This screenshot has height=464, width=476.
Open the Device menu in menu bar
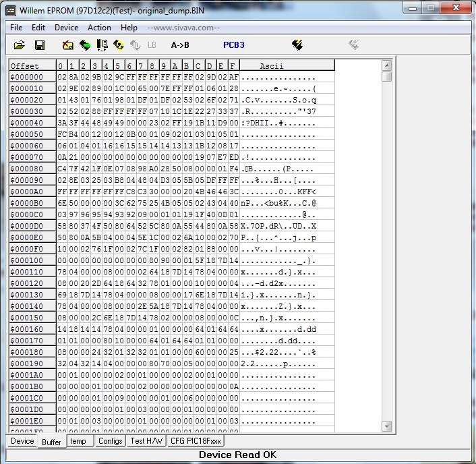[x=66, y=28]
